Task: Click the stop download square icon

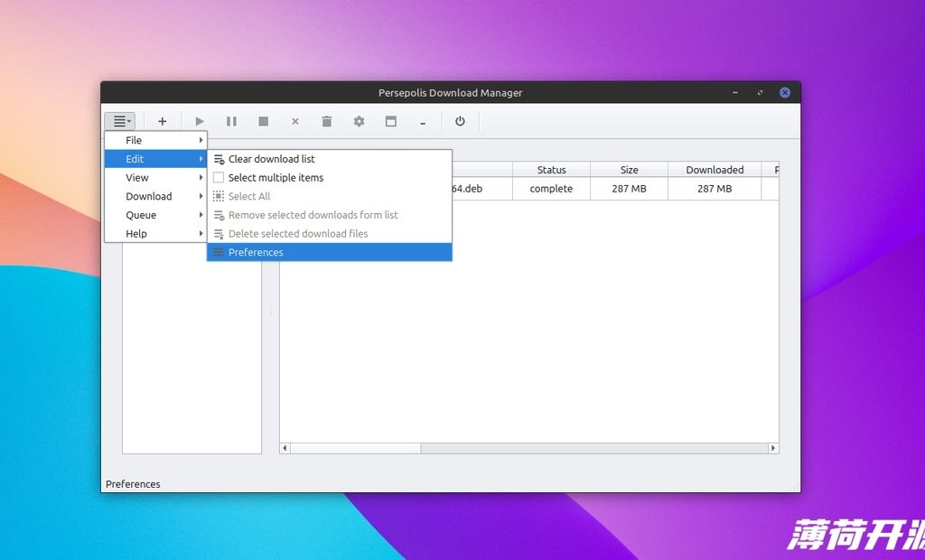Action: 264,122
